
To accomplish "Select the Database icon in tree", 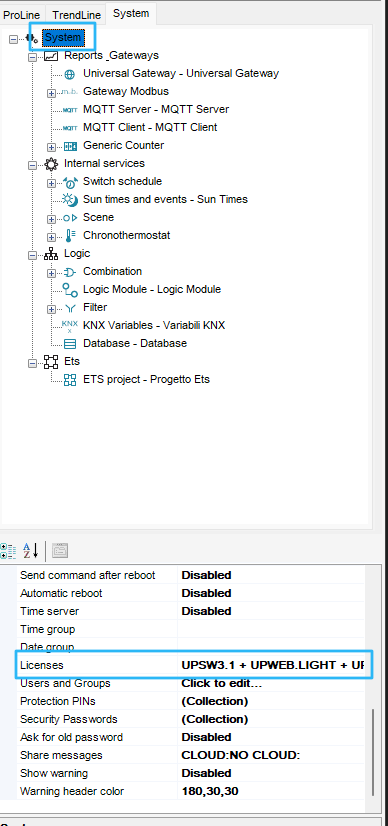I will coord(69,344).
